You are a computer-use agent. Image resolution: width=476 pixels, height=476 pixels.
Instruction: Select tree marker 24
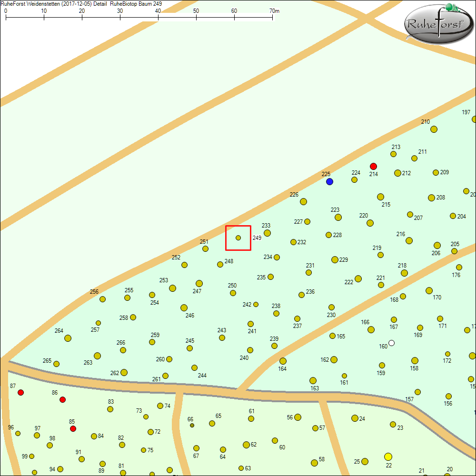pyautogui.click(x=355, y=418)
